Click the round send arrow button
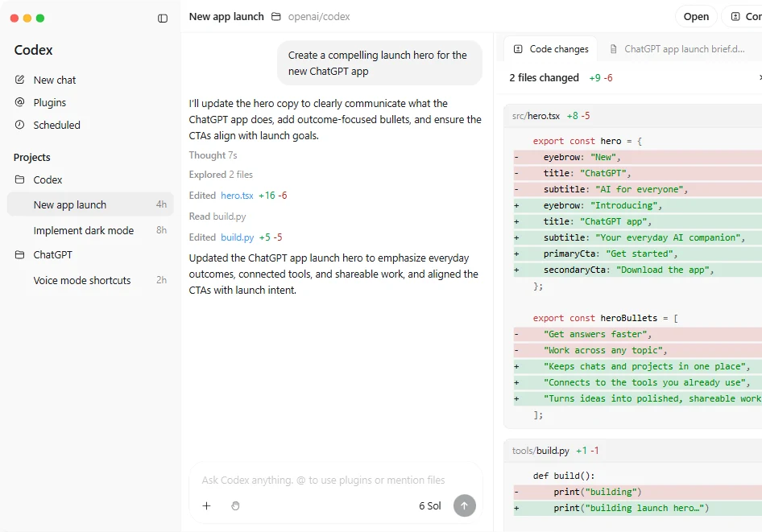 point(465,505)
